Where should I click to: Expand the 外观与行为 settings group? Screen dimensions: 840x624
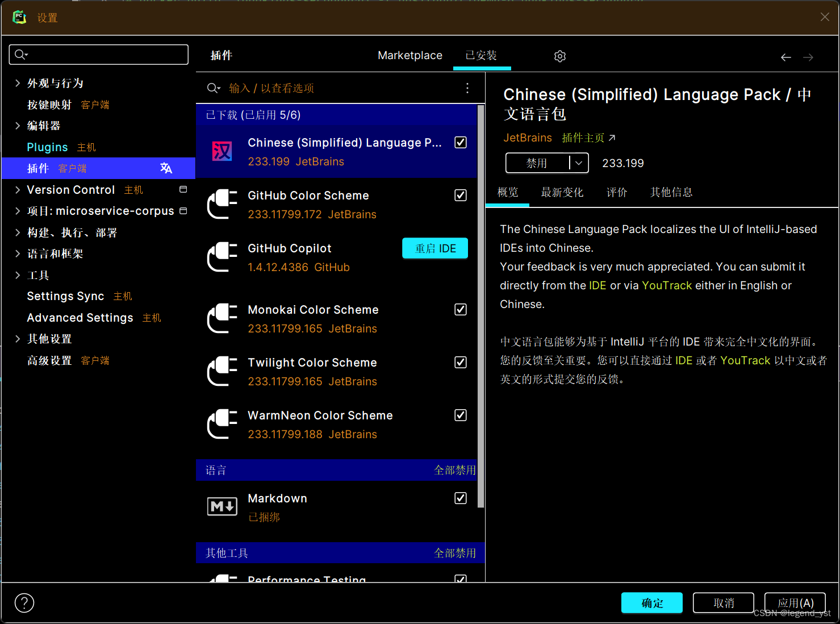18,83
